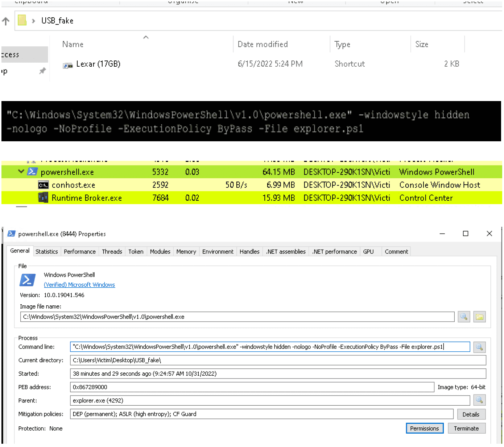
Task: Click the Permissions button
Action: tap(424, 429)
